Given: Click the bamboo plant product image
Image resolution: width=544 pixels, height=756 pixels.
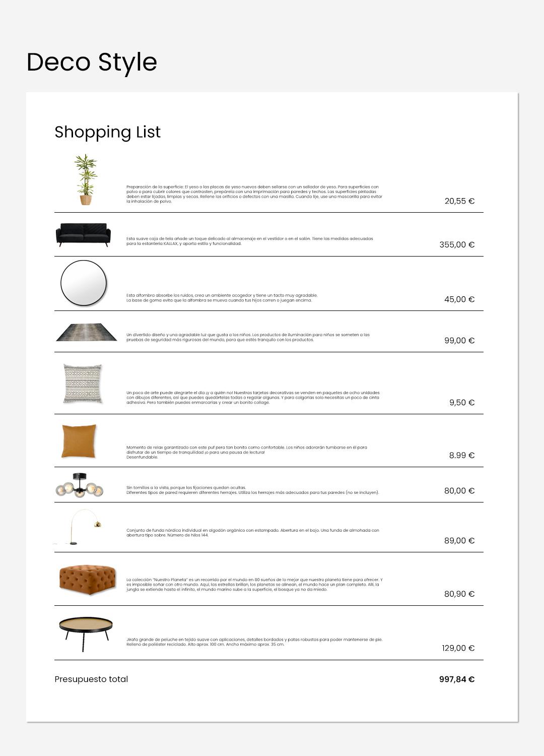Looking at the screenshot, I should (86, 180).
